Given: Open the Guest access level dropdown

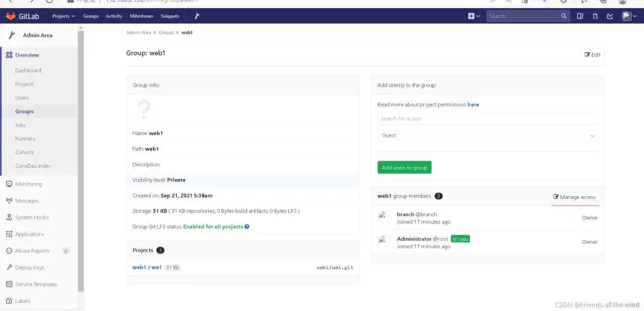Looking at the screenshot, I should tap(487, 136).
